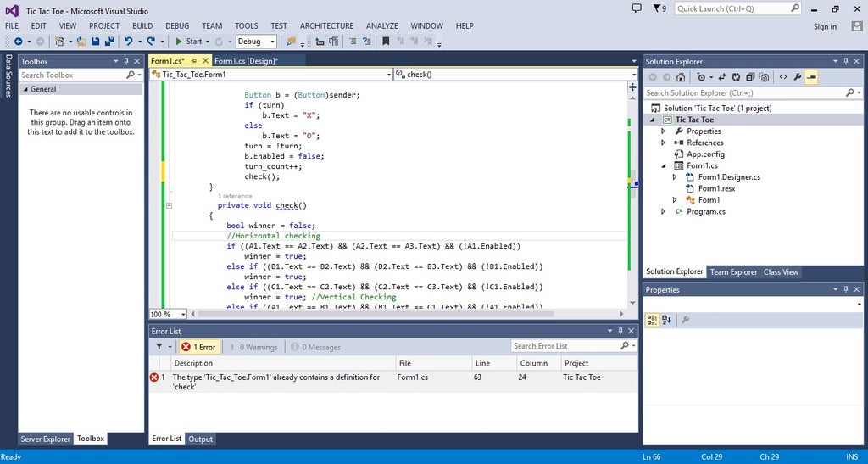Switch to the Form1.cs [Design] tab
The width and height of the screenshot is (868, 464).
coord(246,61)
